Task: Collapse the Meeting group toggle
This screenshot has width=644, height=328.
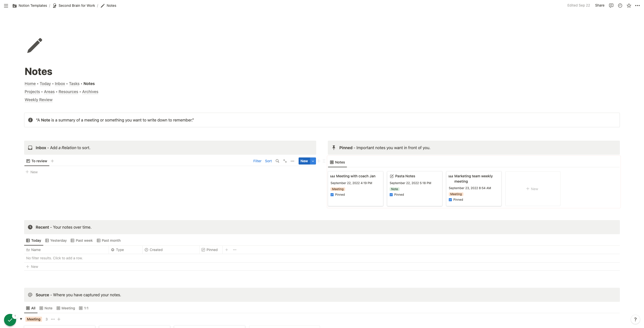Action: [21, 319]
